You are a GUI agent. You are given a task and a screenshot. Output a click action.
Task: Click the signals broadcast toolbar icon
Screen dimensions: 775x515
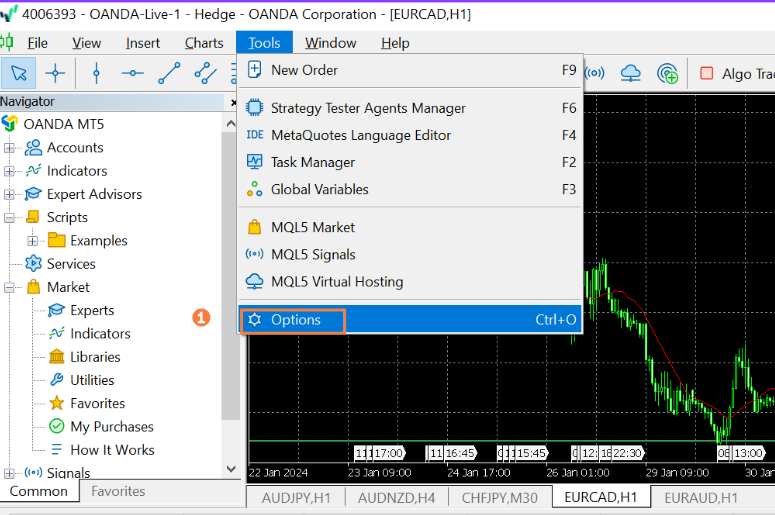point(595,73)
